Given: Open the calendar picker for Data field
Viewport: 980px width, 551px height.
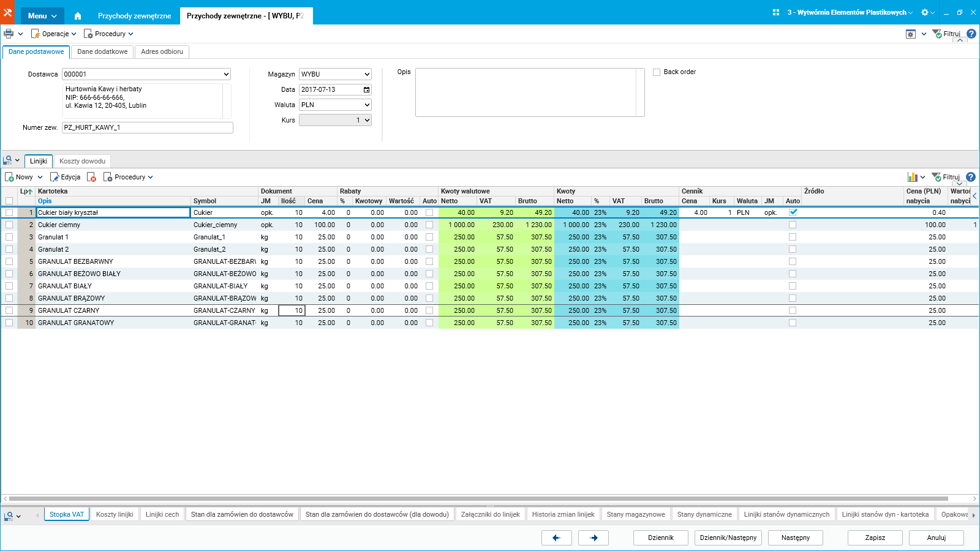Looking at the screenshot, I should [367, 89].
